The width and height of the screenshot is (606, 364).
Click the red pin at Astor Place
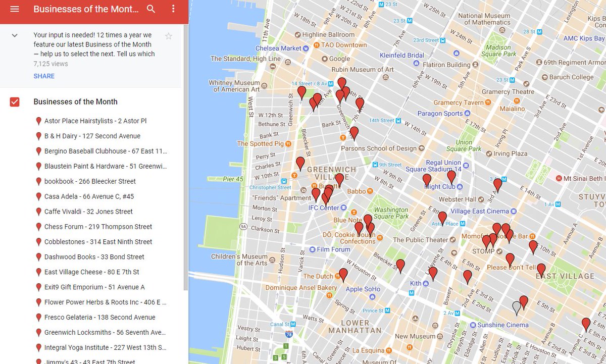point(442,218)
